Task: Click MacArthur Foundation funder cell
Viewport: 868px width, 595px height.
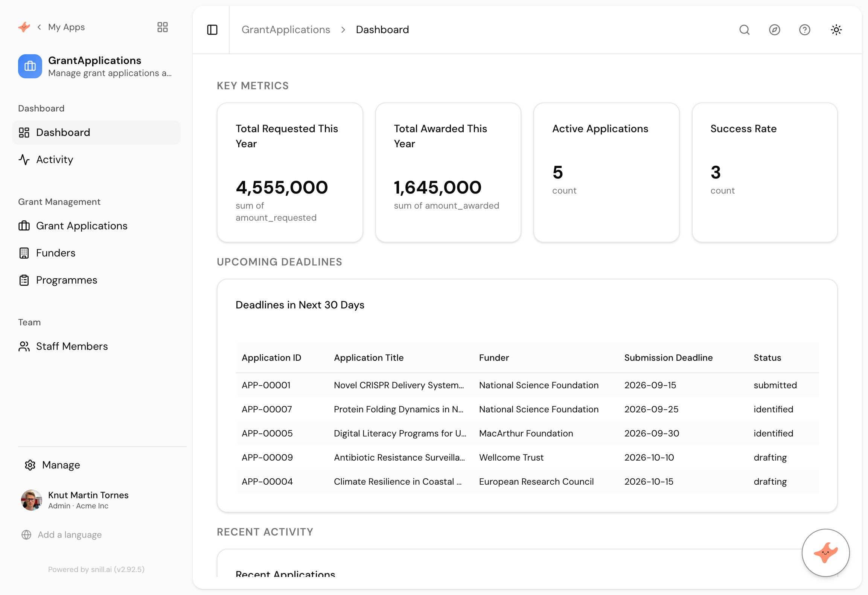Action: [x=526, y=433]
